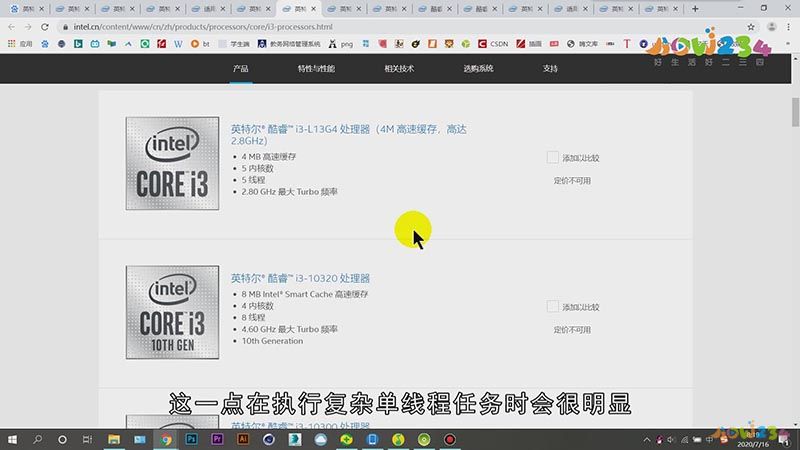The width and height of the screenshot is (800, 450).
Task: Select the 相关技术 navigation tab
Action: pos(399,68)
